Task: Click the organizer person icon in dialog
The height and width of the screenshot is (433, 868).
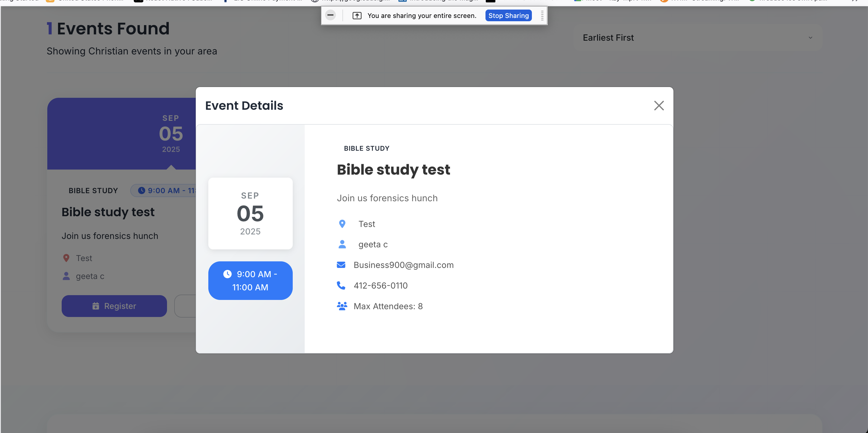Action: [x=342, y=244]
